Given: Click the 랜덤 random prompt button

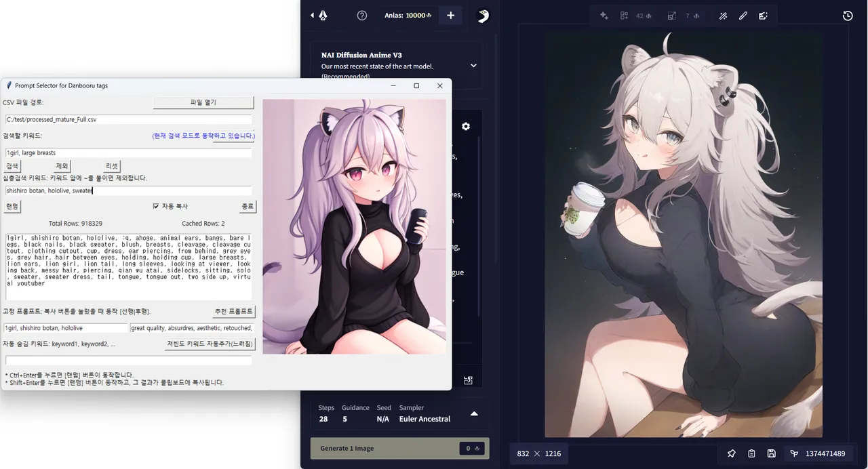Looking at the screenshot, I should click(12, 206).
